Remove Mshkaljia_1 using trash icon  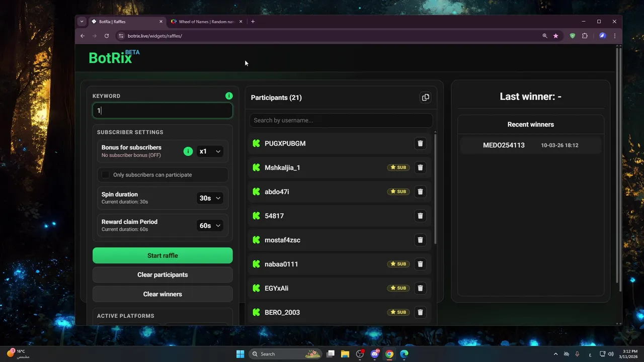[420, 167]
